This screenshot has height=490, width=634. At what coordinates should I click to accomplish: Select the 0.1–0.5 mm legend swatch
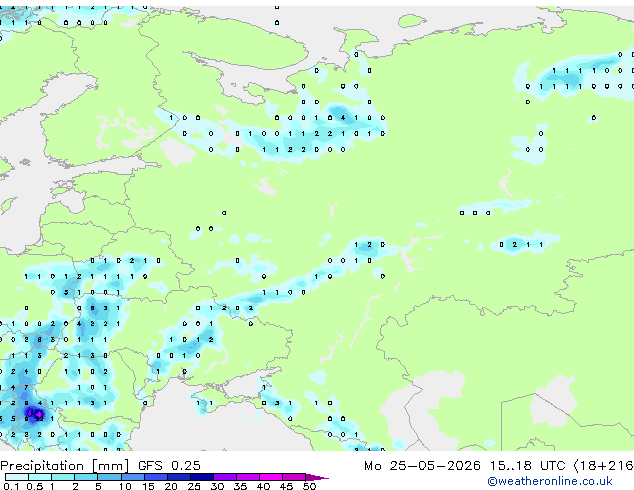coord(17,477)
